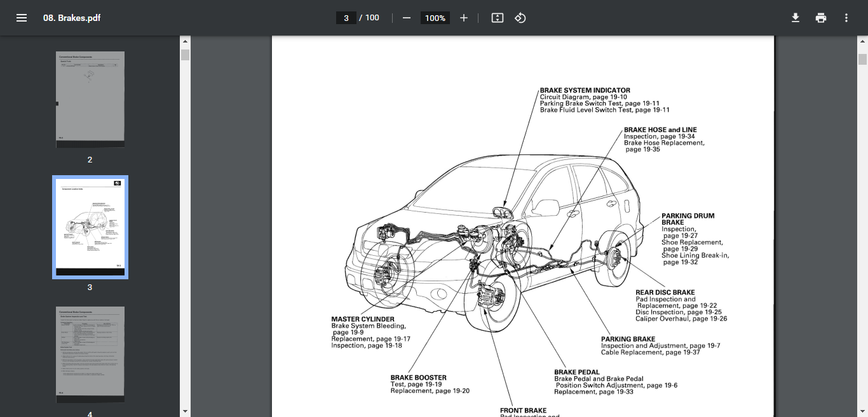Click 'Inspection, page 19-18' text

[367, 345]
